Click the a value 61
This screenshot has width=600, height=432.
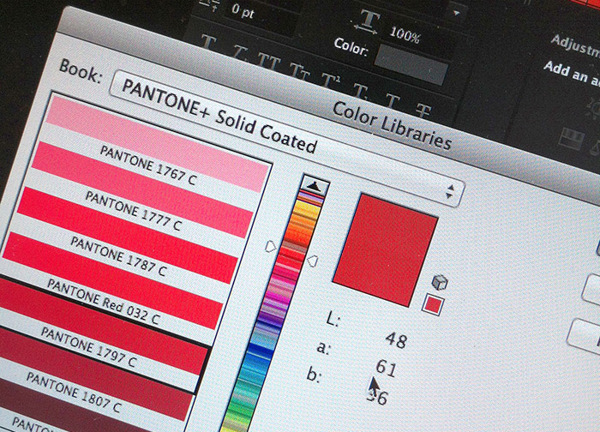pyautogui.click(x=386, y=368)
